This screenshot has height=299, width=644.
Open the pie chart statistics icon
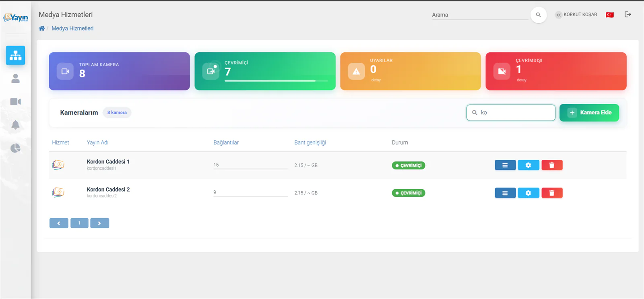tap(15, 148)
